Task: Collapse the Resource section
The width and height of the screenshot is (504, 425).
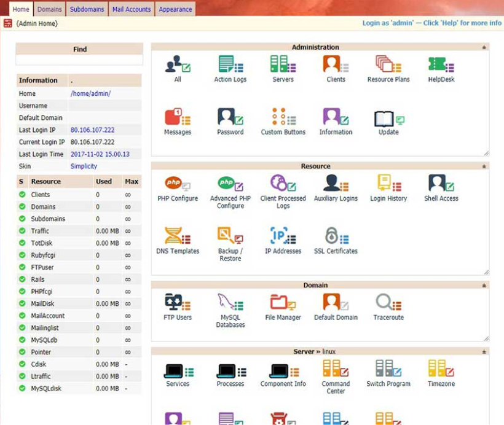Action: (x=484, y=166)
